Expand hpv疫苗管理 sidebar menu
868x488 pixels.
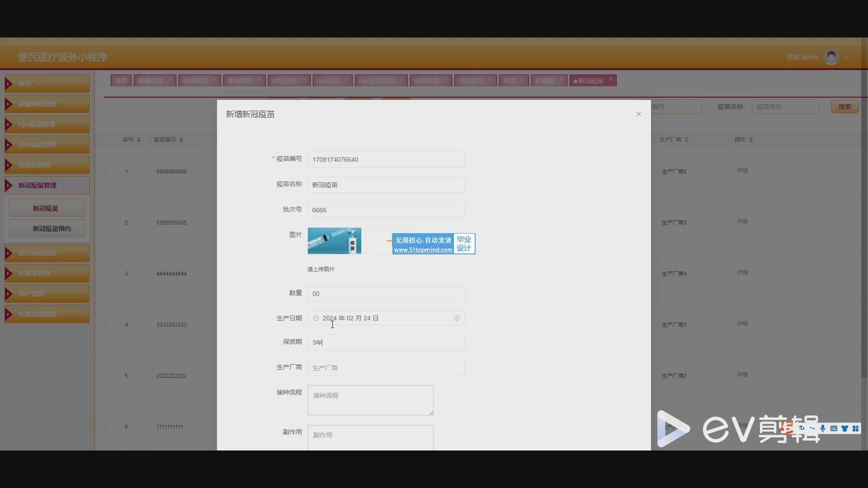pos(47,124)
